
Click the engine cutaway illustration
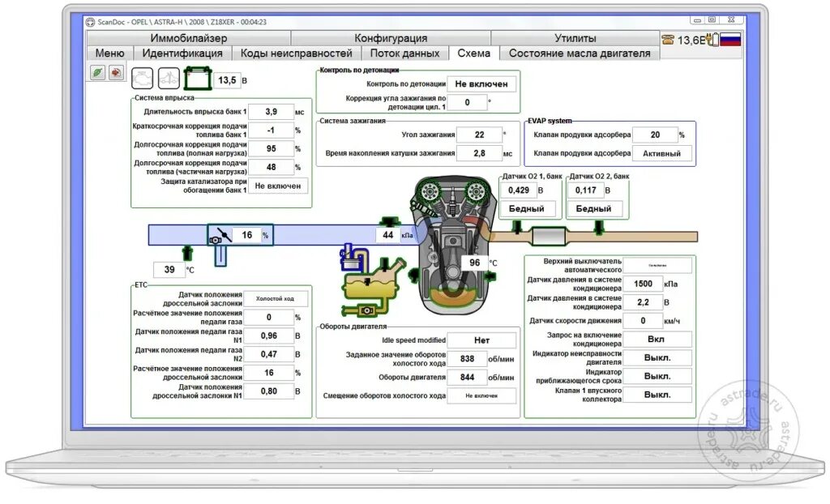pos(452,246)
